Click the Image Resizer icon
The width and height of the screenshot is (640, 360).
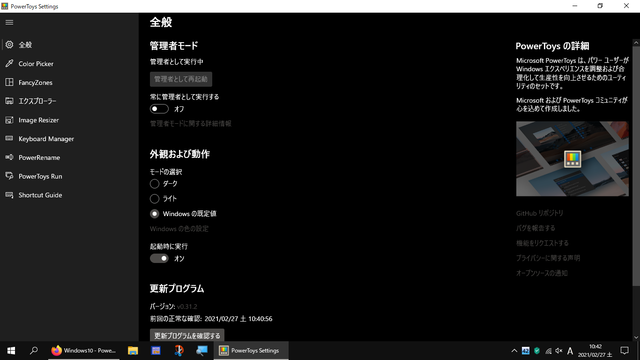click(x=9, y=120)
